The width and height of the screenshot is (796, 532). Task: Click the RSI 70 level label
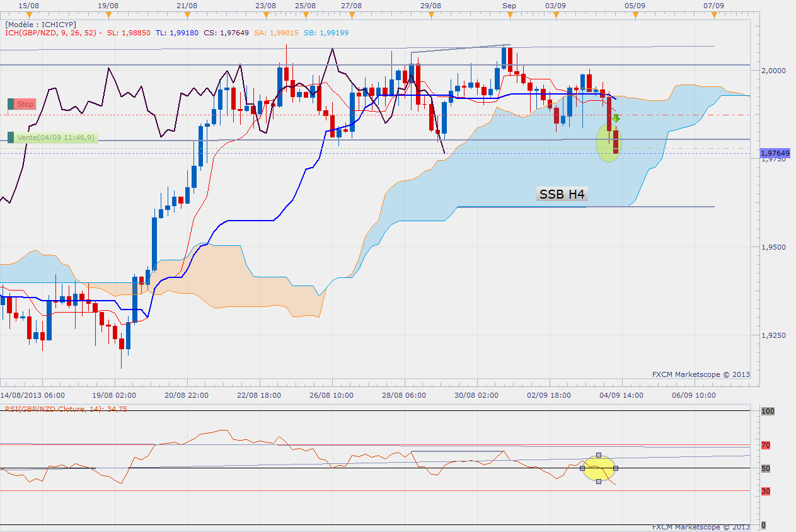(765, 445)
